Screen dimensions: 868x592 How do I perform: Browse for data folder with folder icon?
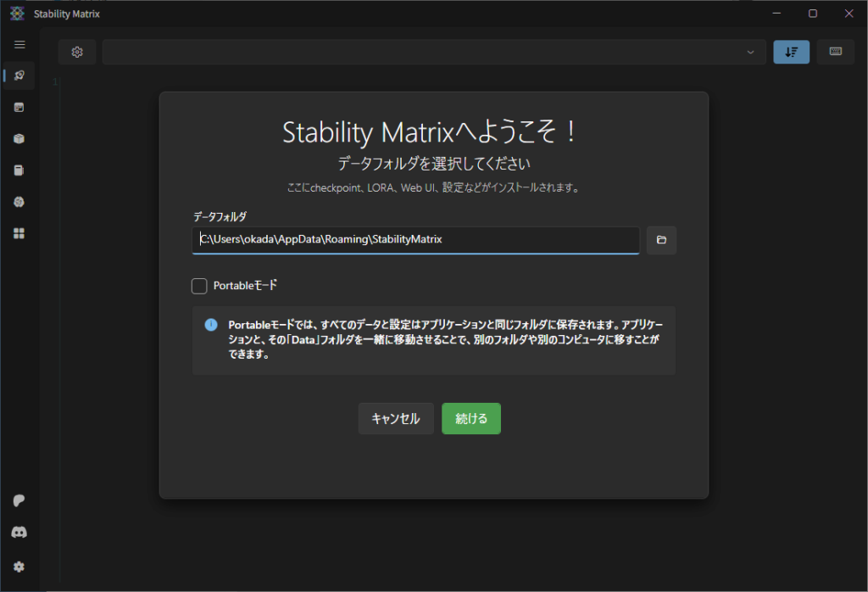(x=661, y=240)
